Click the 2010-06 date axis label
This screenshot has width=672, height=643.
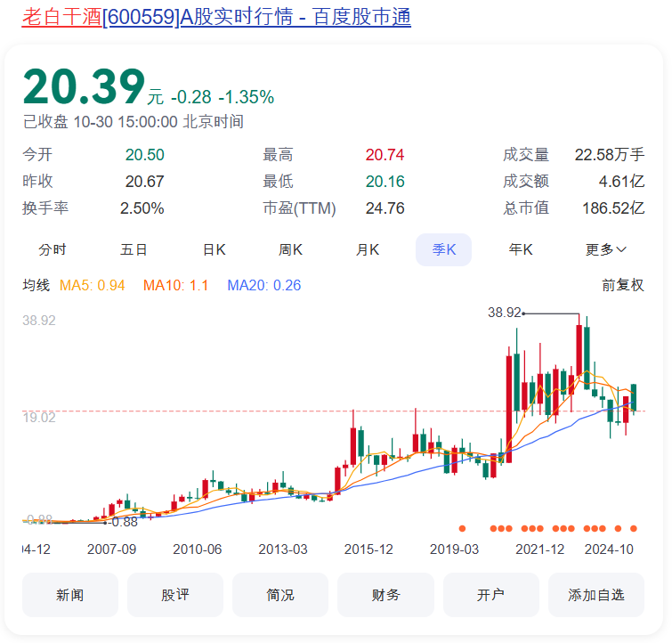coord(197,549)
